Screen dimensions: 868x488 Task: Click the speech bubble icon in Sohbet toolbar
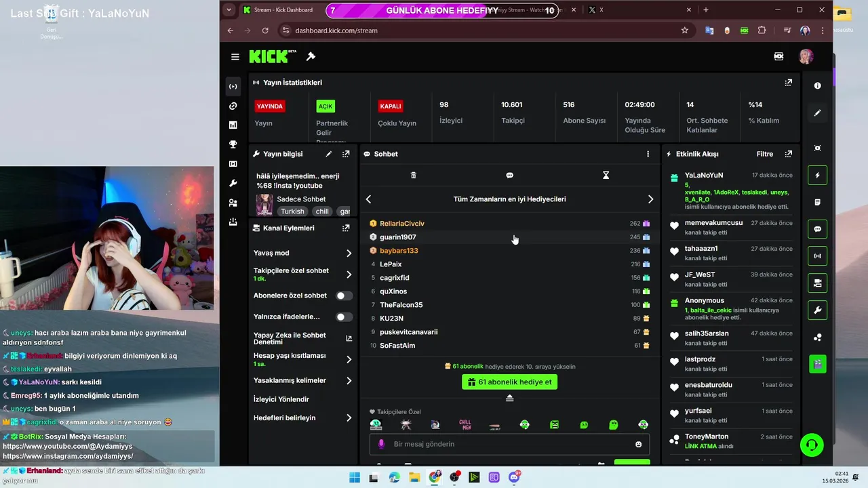510,175
